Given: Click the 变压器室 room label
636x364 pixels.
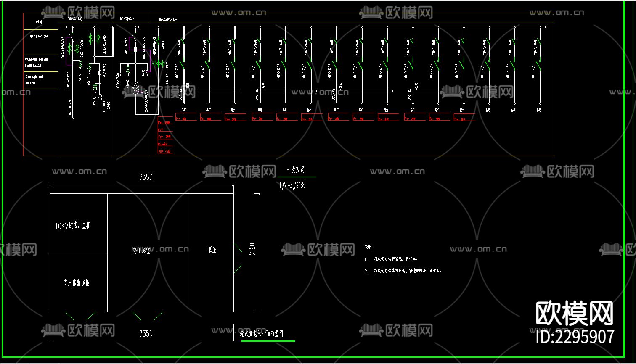Looking at the screenshot, I should click(141, 250).
